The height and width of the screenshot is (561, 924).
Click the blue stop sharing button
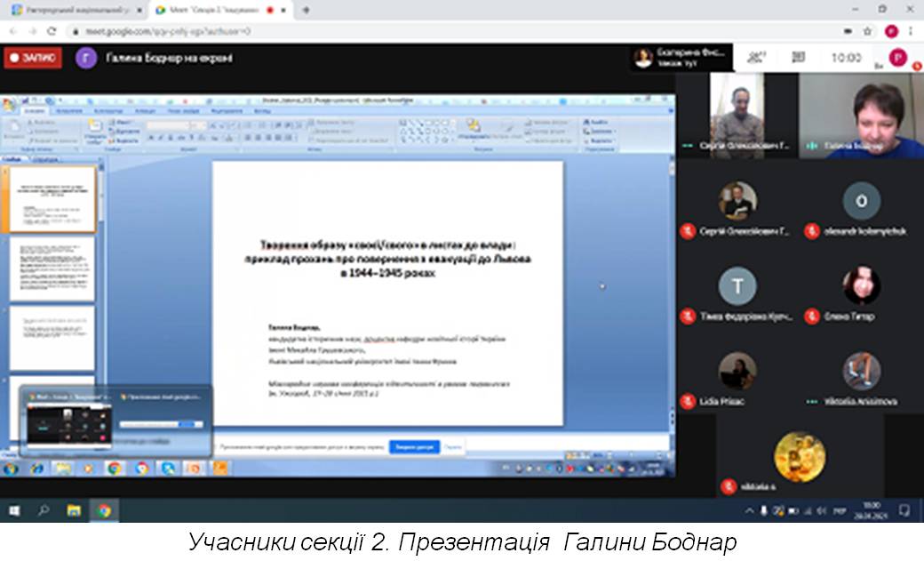tap(414, 447)
